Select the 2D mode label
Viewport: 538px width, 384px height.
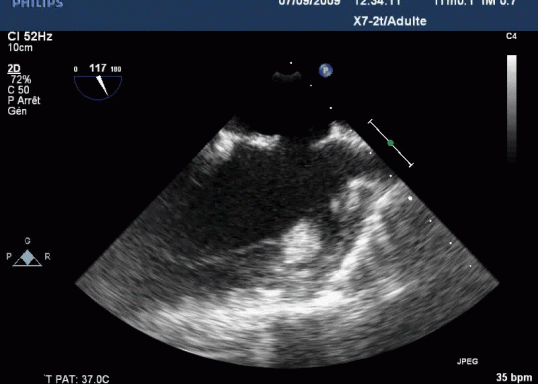pos(14,69)
